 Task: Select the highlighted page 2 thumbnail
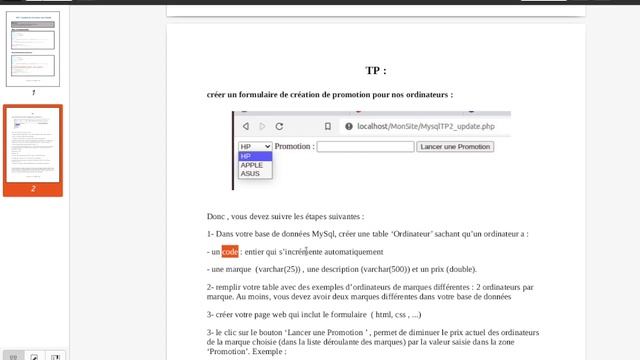pos(33,144)
